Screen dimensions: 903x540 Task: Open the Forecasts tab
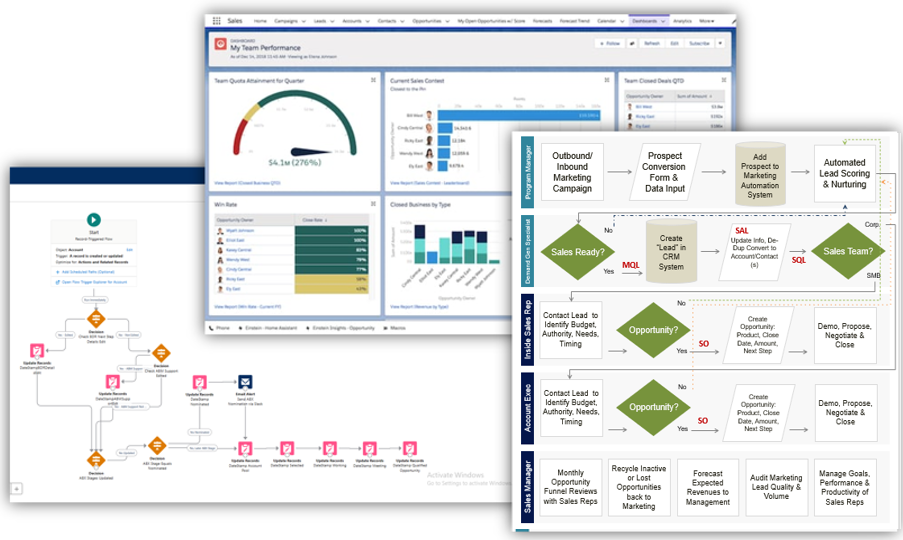click(542, 21)
